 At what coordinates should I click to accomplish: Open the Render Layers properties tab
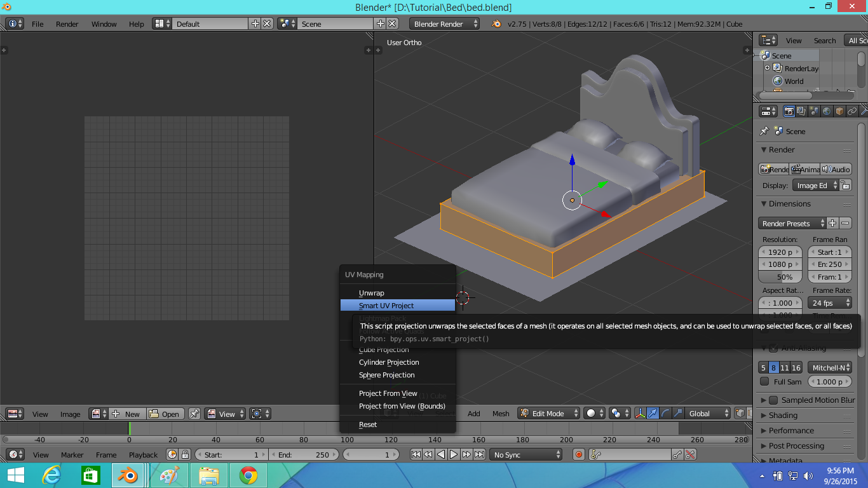pyautogui.click(x=801, y=111)
